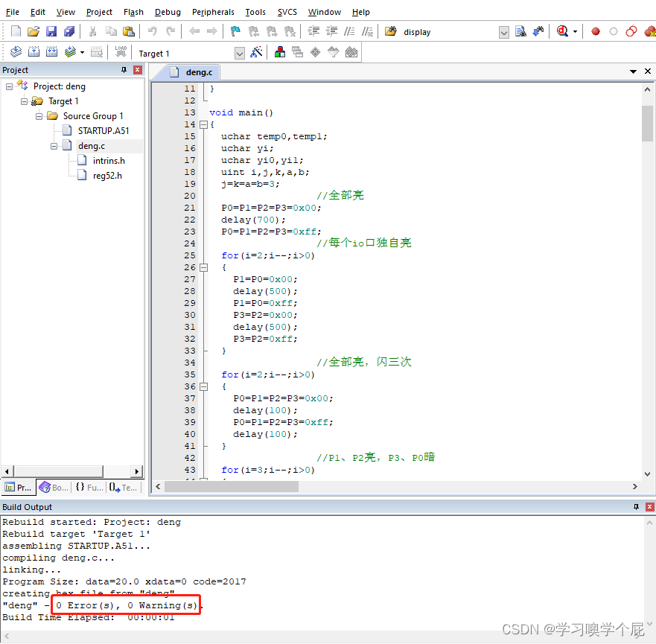Click the Project panel scroll right arrow

[x=136, y=471]
